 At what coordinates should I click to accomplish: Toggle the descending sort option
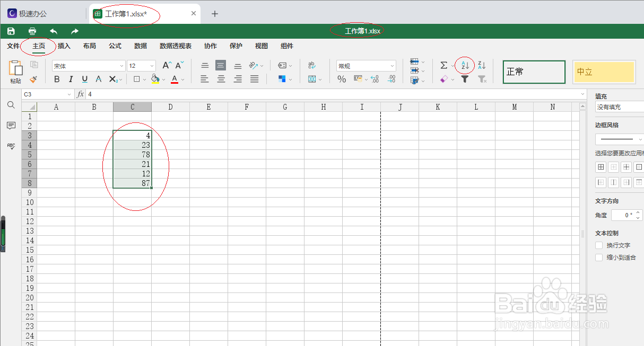(x=481, y=65)
